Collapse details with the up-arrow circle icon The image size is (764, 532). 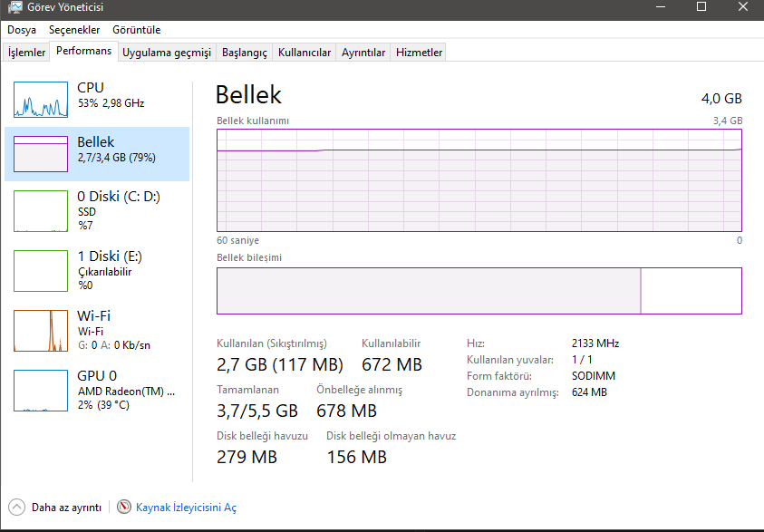tap(16, 508)
